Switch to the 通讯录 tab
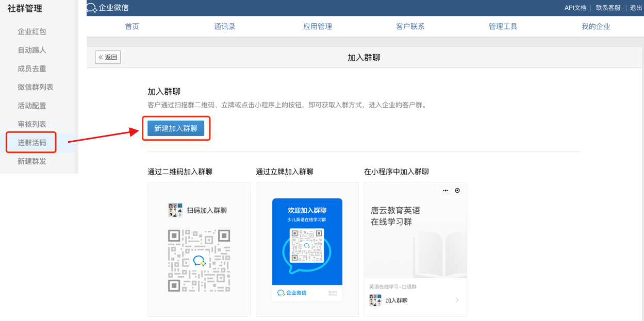This screenshot has width=644, height=321. coord(225,26)
